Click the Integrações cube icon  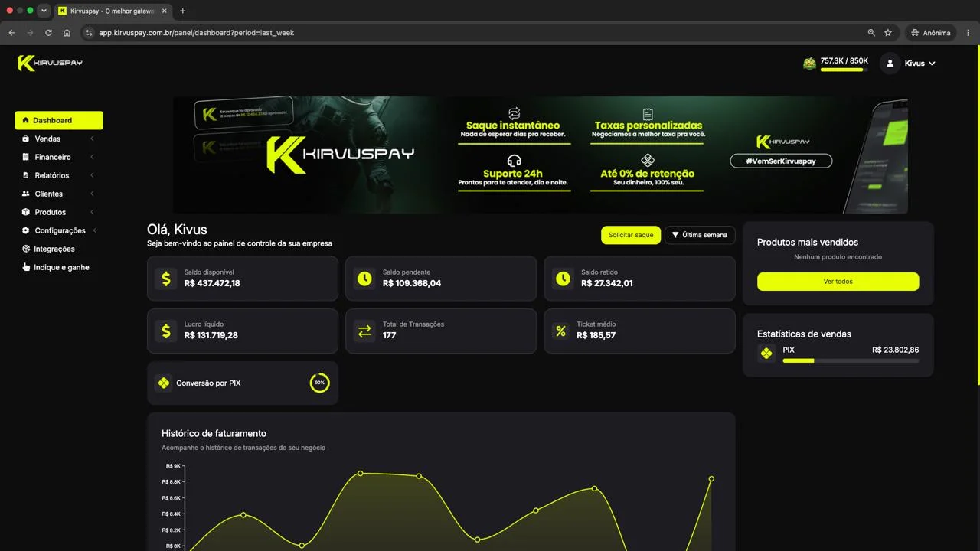pyautogui.click(x=26, y=249)
